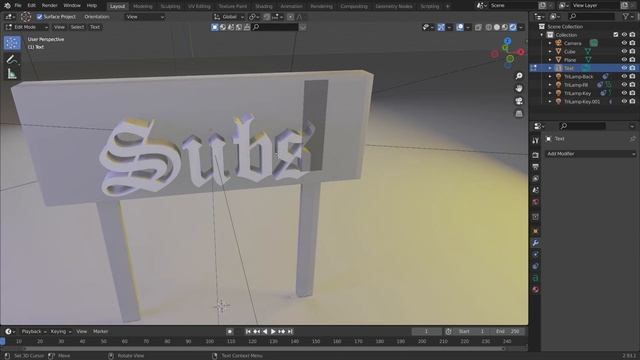Hide the TriLamp-Back light
This screenshot has height=360, width=640.
point(624,76)
